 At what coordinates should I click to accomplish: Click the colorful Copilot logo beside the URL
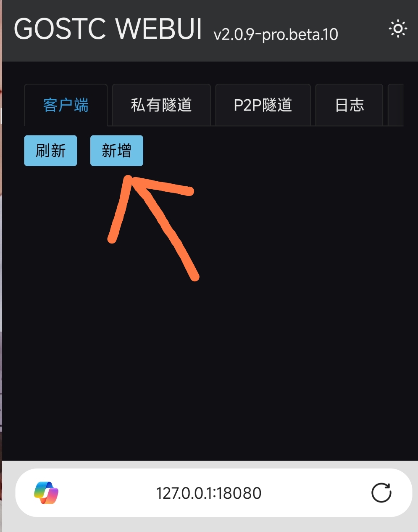(x=46, y=493)
